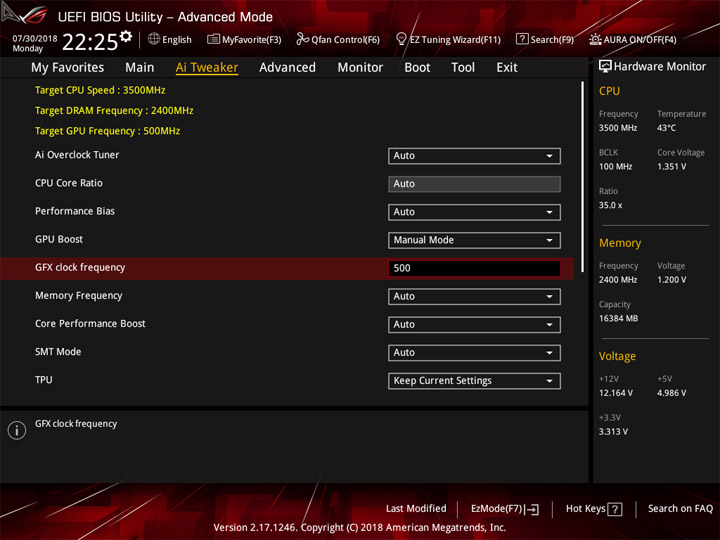Click the globe language icon
The height and width of the screenshot is (540, 720).
click(154, 39)
